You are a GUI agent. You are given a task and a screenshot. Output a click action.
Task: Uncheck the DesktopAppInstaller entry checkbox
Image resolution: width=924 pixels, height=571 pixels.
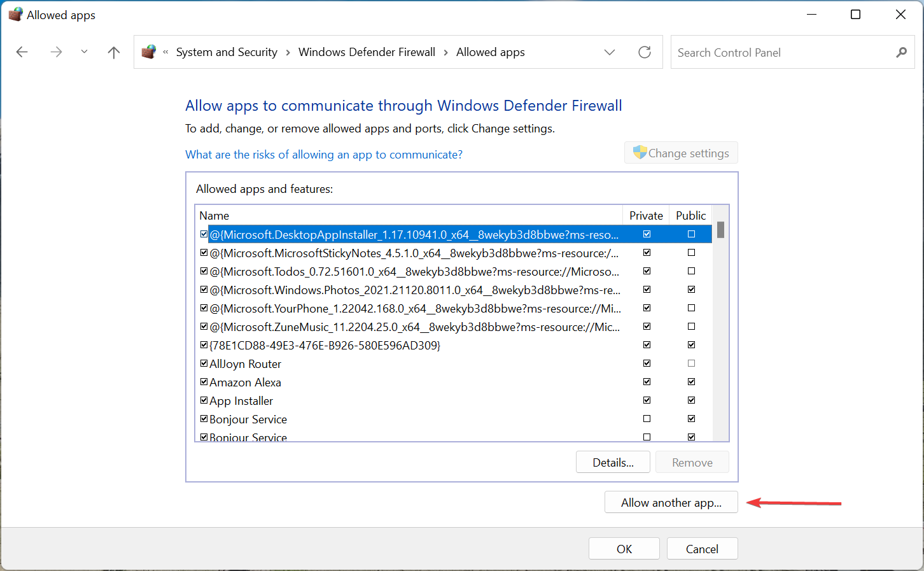tap(204, 234)
